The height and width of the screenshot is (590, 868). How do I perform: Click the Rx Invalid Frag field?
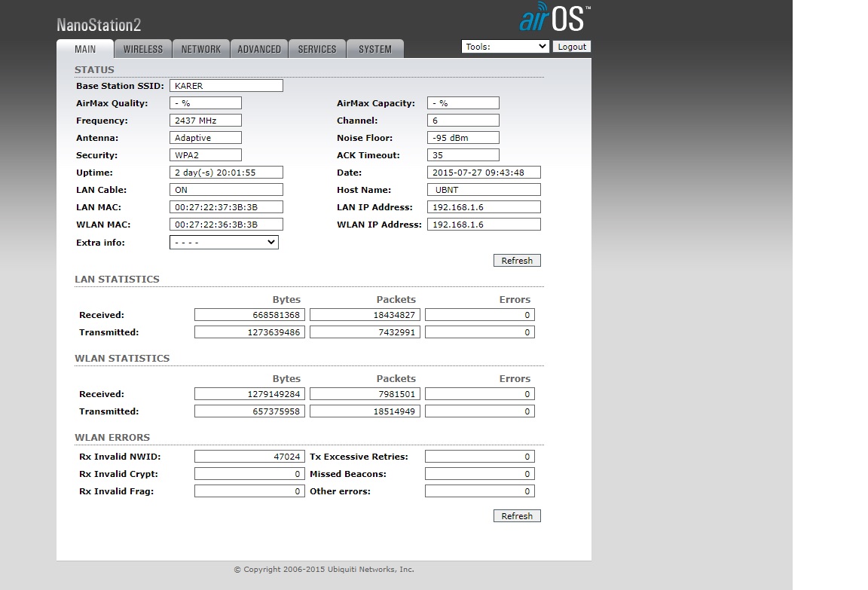(249, 491)
